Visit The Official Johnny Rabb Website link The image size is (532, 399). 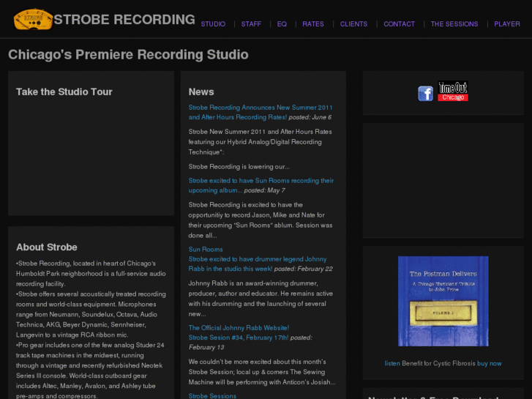[239, 328]
